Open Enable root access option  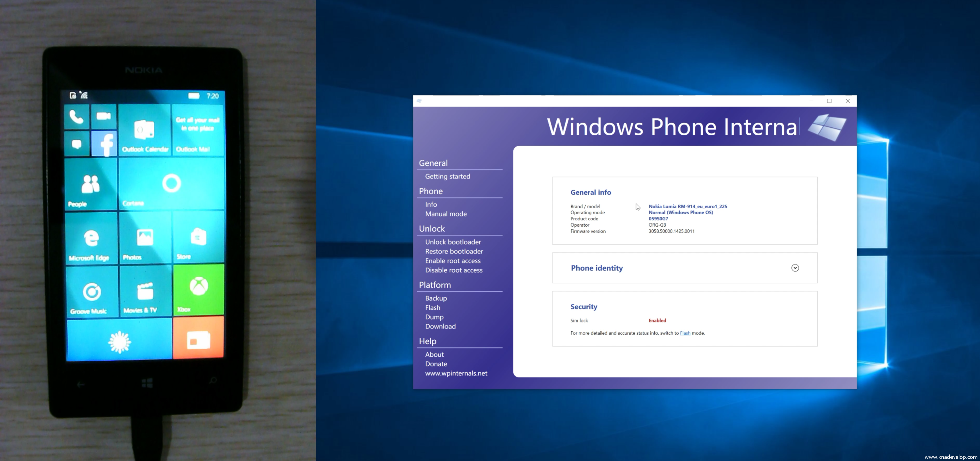pos(453,261)
